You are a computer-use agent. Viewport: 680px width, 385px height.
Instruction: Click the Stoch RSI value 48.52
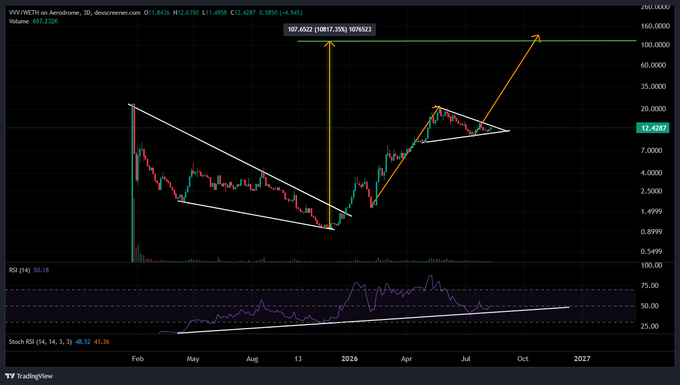coord(83,342)
